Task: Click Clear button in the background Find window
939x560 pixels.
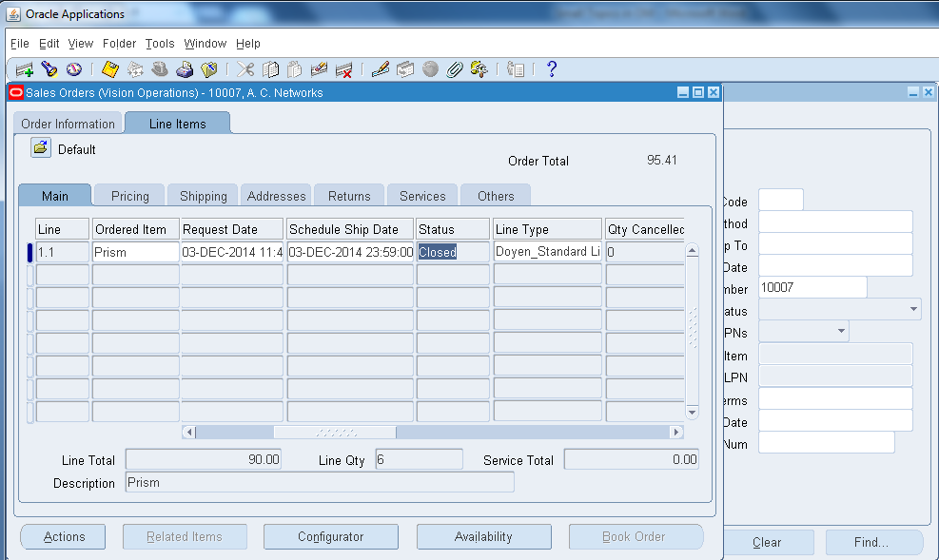Action: pos(769,542)
